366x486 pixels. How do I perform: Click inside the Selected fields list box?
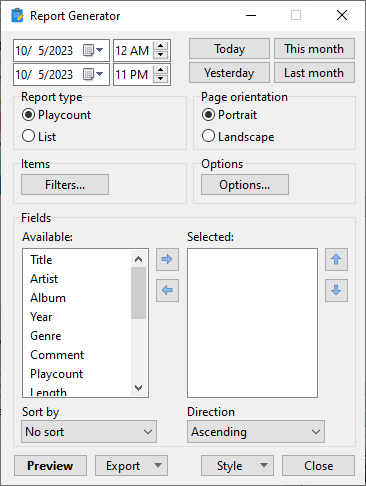click(252, 323)
